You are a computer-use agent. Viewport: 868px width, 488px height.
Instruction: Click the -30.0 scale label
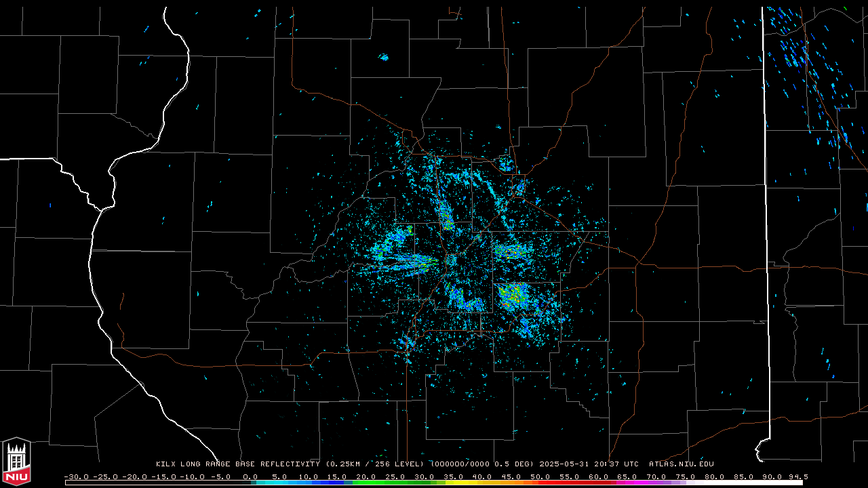pos(76,476)
